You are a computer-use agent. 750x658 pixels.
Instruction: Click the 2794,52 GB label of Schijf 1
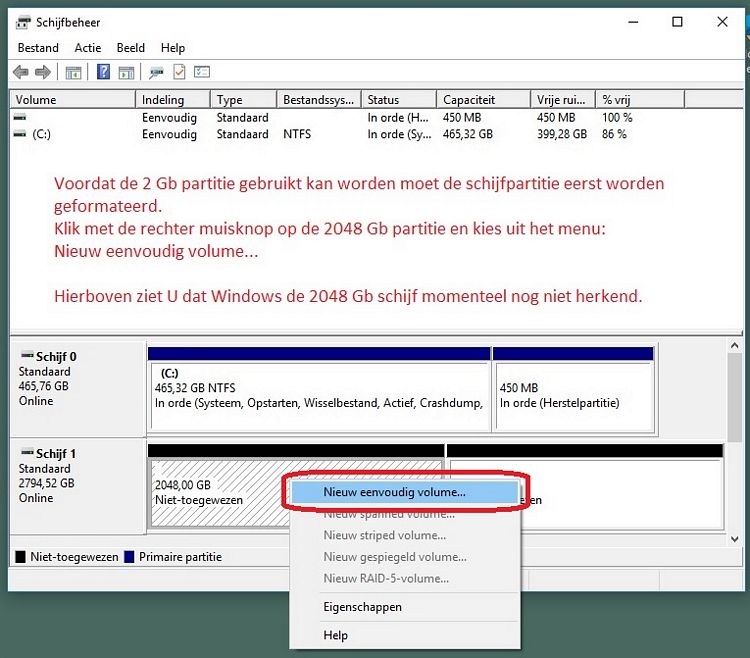(46, 483)
